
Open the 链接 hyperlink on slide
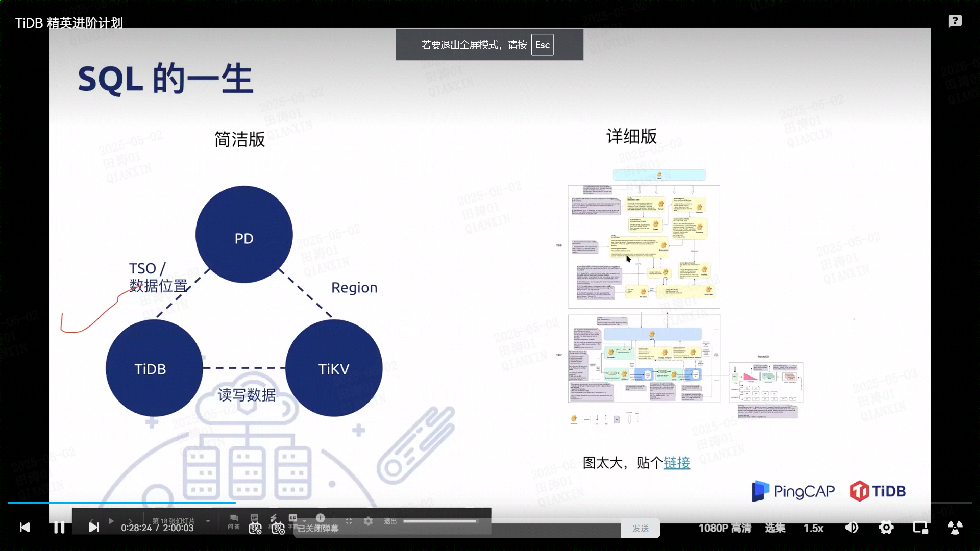pyautogui.click(x=676, y=463)
